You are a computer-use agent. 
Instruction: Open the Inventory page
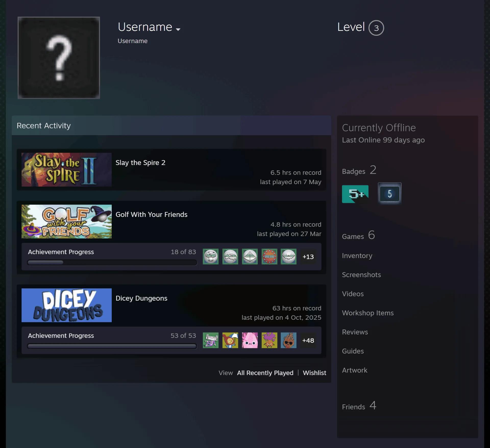357,256
